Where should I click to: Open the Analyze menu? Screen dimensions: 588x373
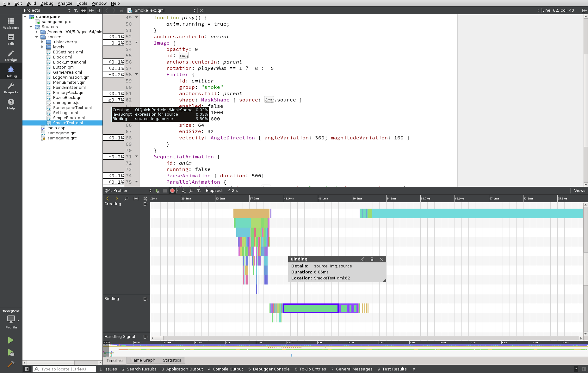[65, 3]
